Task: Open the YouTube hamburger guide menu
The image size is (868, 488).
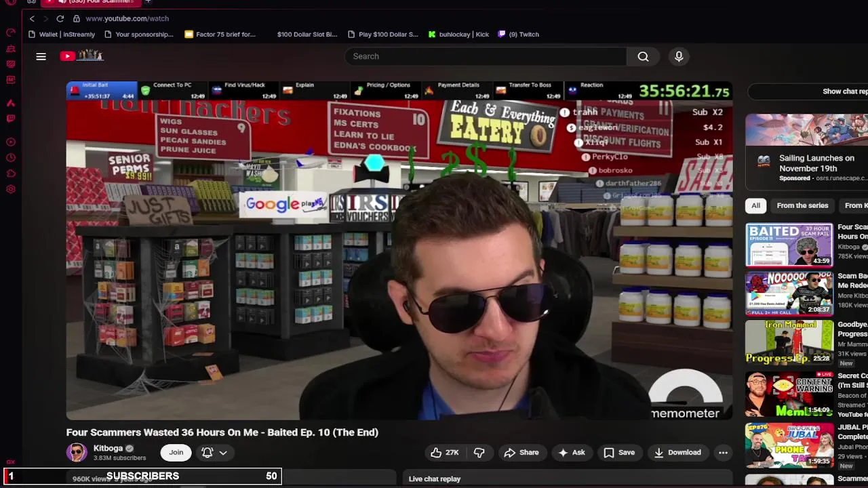Action: (x=41, y=56)
